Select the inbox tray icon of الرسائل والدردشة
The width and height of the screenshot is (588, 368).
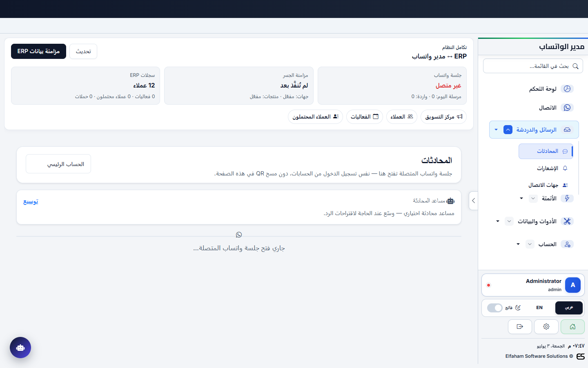(567, 130)
